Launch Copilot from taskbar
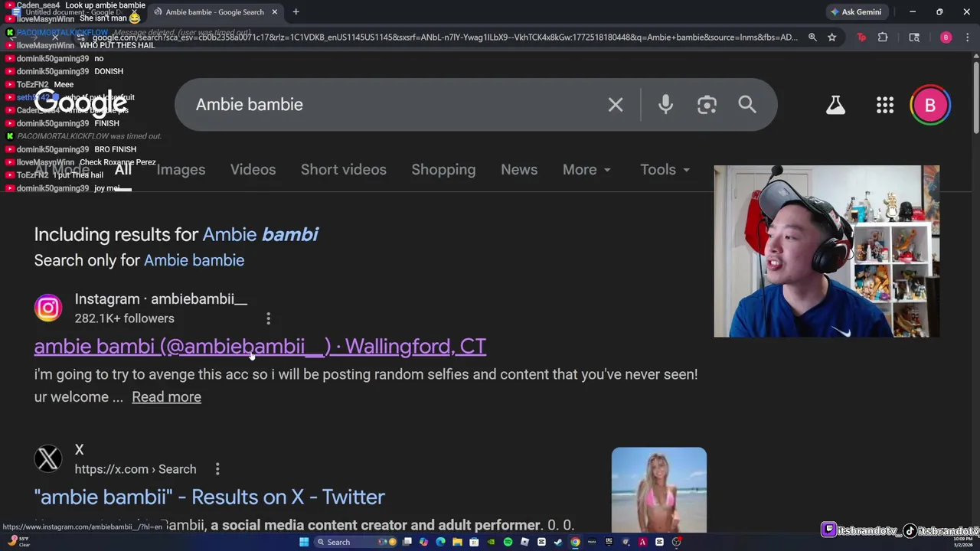This screenshot has width=980, height=551. coord(423,542)
